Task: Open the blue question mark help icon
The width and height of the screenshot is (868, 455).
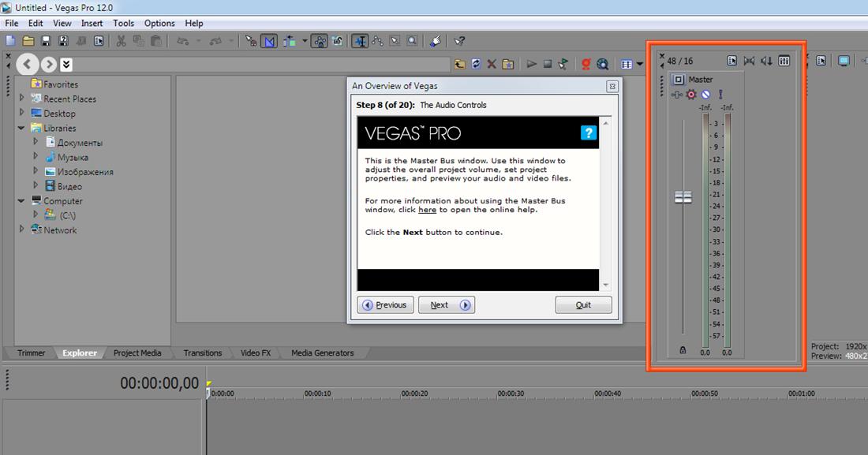Action: (x=589, y=132)
